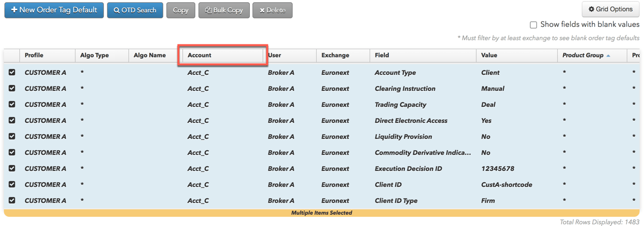Sort by Field column header

tap(423, 56)
